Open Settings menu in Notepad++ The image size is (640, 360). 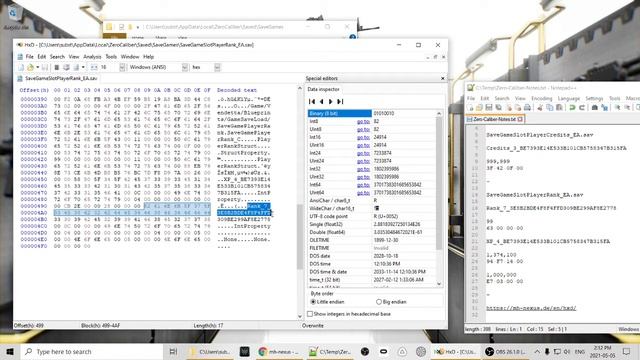[594, 98]
